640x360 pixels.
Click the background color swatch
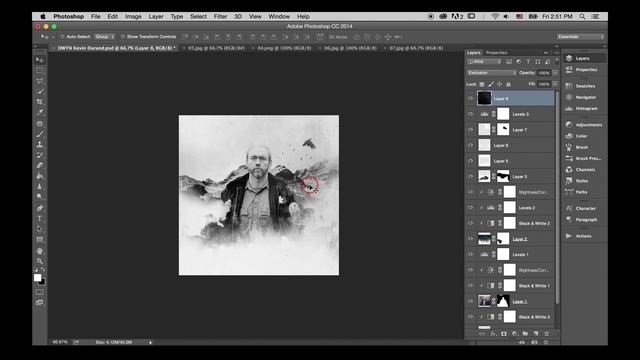point(42,282)
